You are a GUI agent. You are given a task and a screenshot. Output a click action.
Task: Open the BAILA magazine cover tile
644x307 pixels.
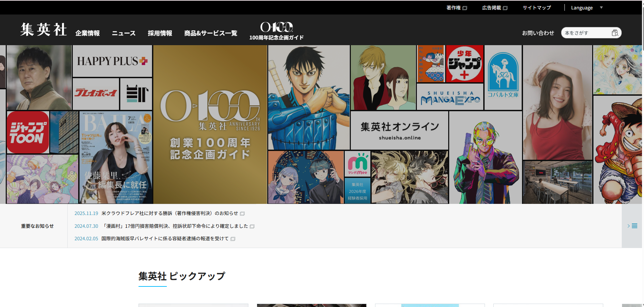tap(116, 157)
